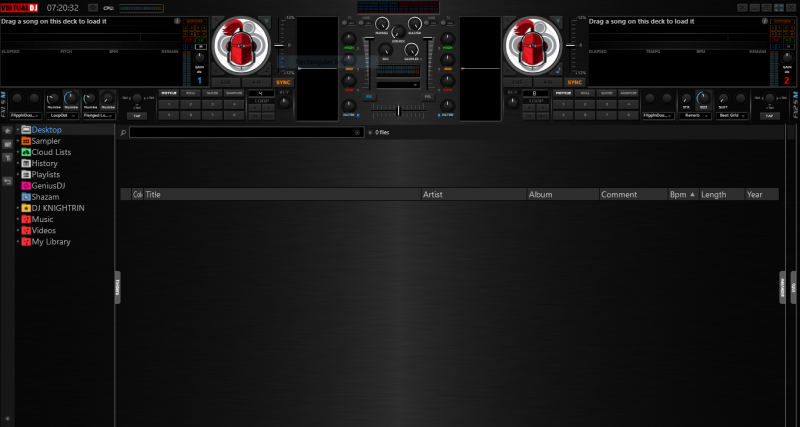Open the GeniusDJ folder icon

25,186
